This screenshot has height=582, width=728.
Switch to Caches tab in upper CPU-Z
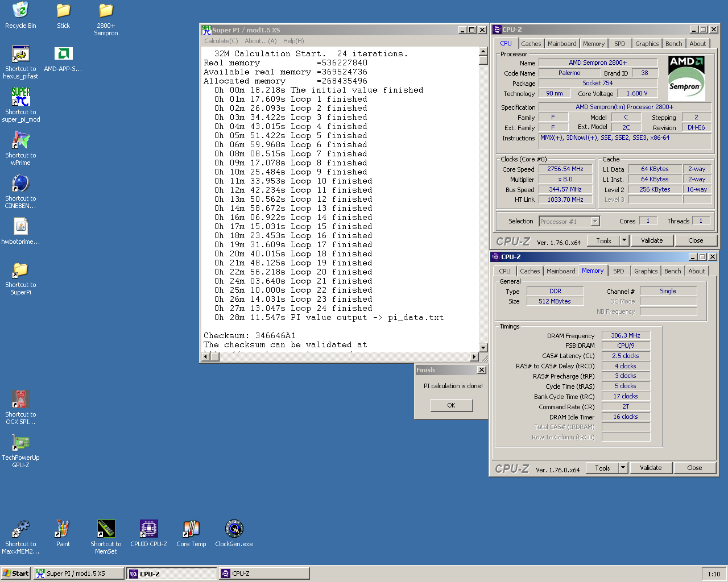coord(531,44)
